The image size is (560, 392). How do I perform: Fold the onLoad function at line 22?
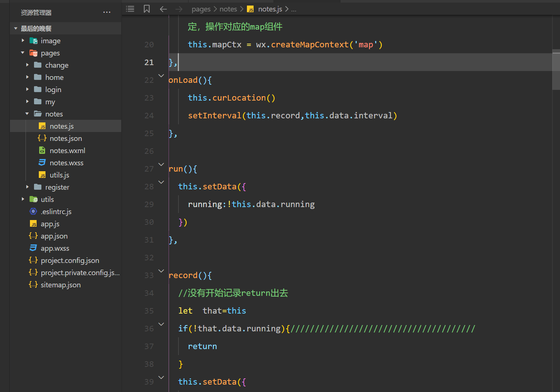tap(161, 76)
